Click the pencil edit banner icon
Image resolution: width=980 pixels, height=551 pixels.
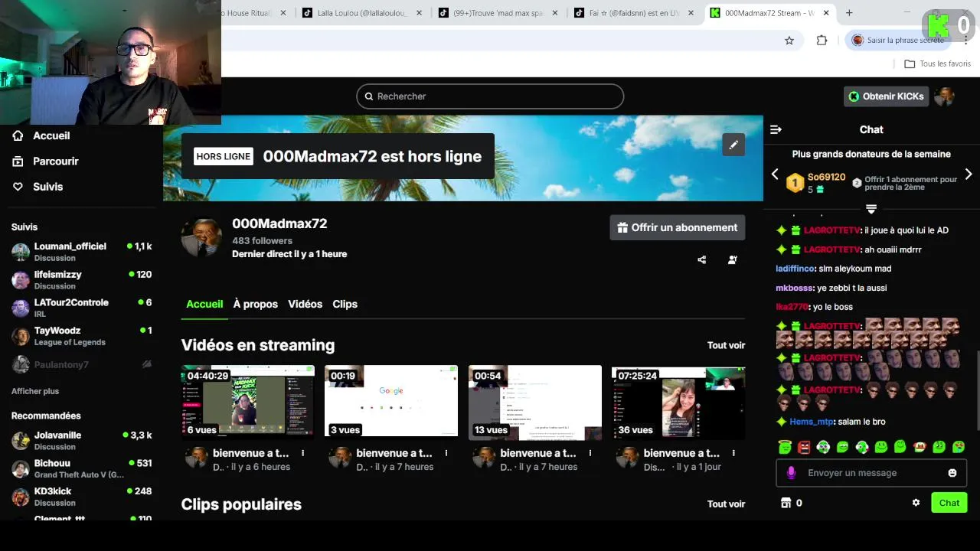coord(733,145)
